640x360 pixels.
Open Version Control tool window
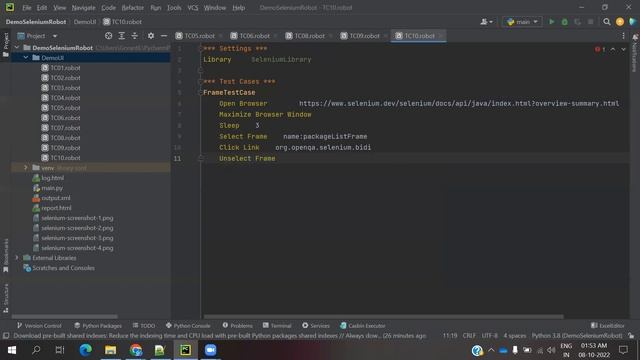coord(39,325)
